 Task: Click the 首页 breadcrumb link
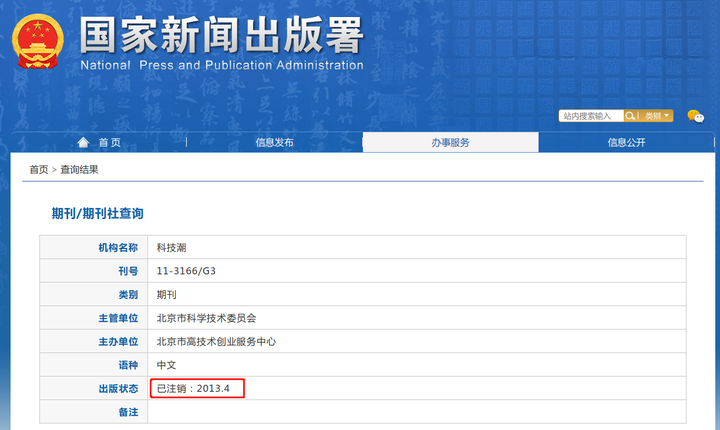tap(39, 170)
